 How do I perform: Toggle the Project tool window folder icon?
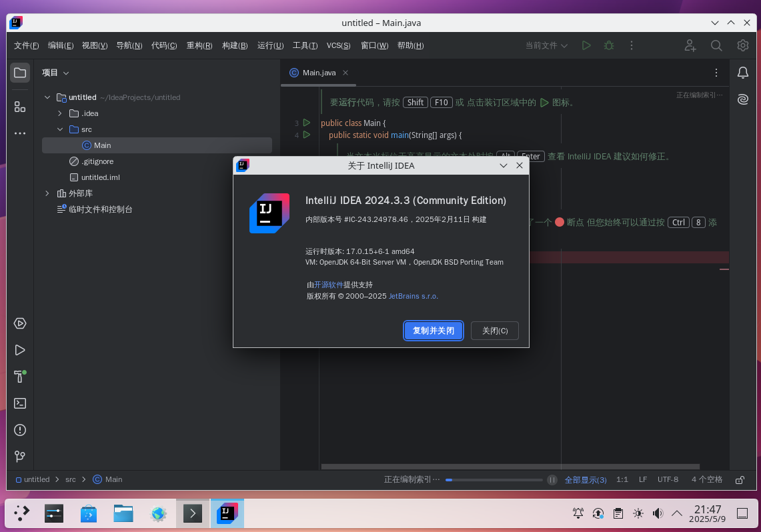coord(20,73)
